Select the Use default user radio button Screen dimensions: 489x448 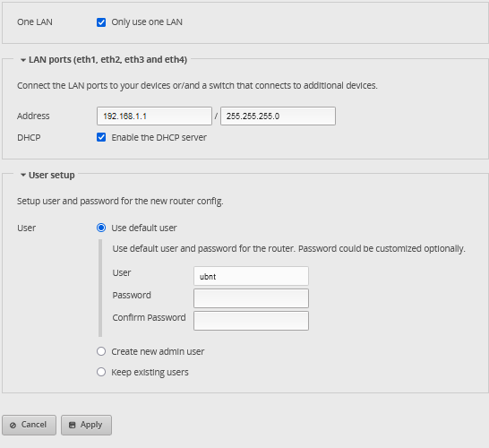pyautogui.click(x=101, y=228)
